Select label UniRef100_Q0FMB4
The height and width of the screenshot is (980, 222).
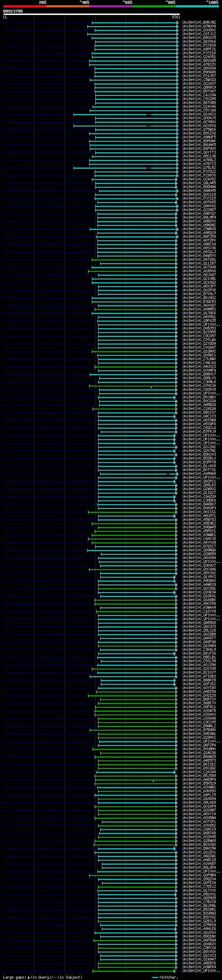click(x=199, y=875)
